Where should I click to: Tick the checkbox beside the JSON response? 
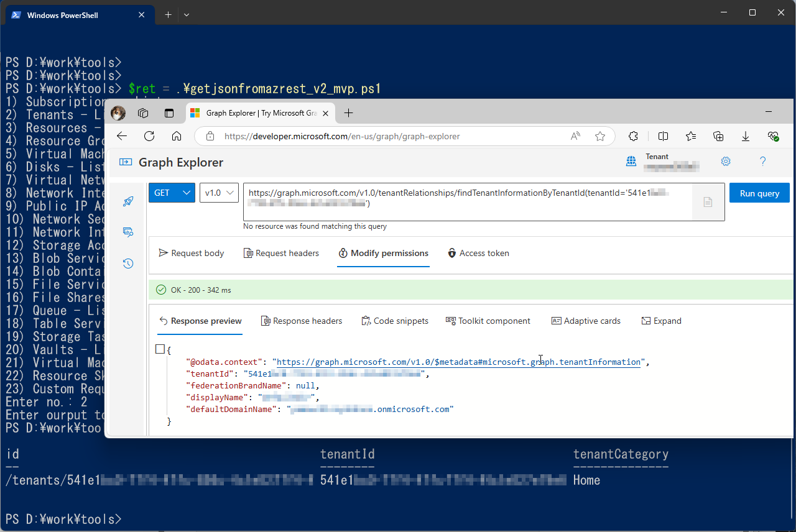160,349
